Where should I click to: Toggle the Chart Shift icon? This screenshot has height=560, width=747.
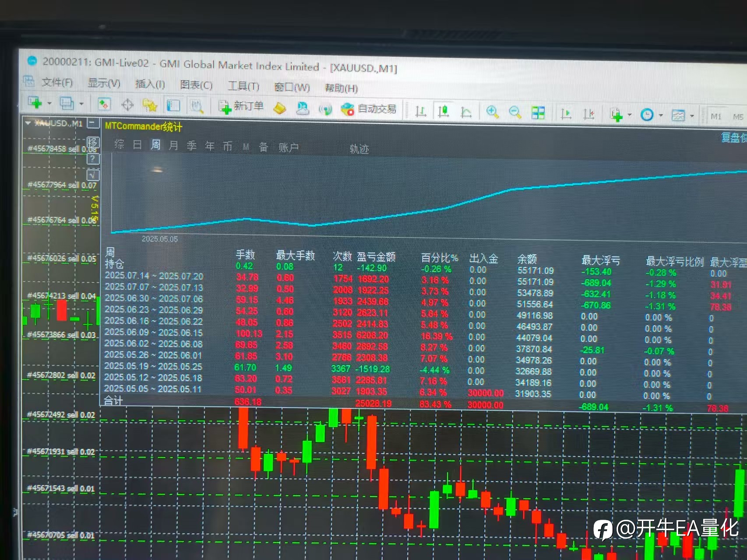(588, 114)
